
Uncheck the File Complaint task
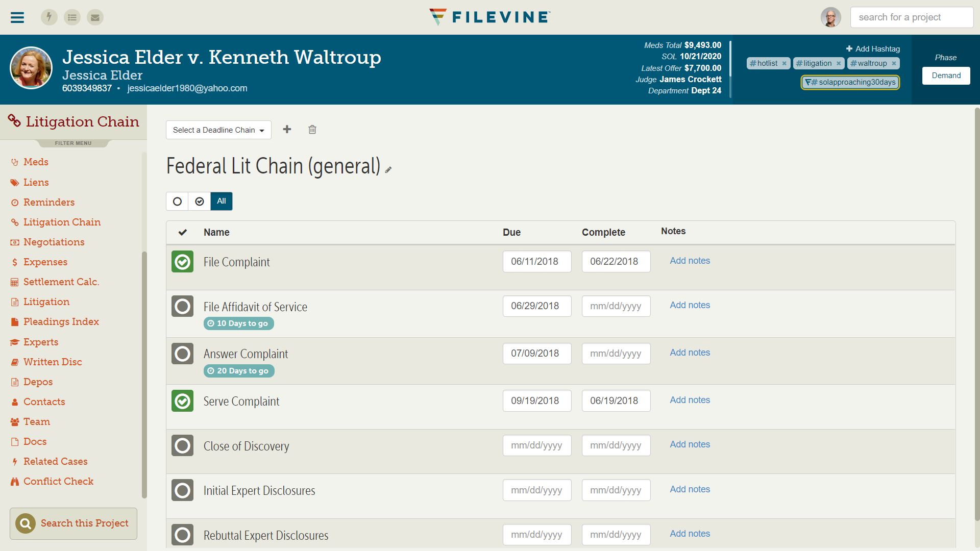click(182, 262)
